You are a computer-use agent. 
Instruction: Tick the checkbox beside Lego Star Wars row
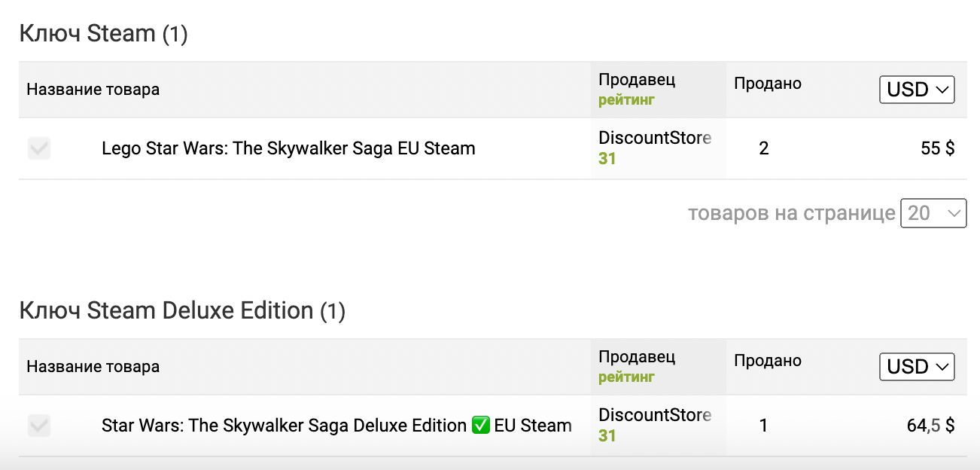tap(39, 148)
